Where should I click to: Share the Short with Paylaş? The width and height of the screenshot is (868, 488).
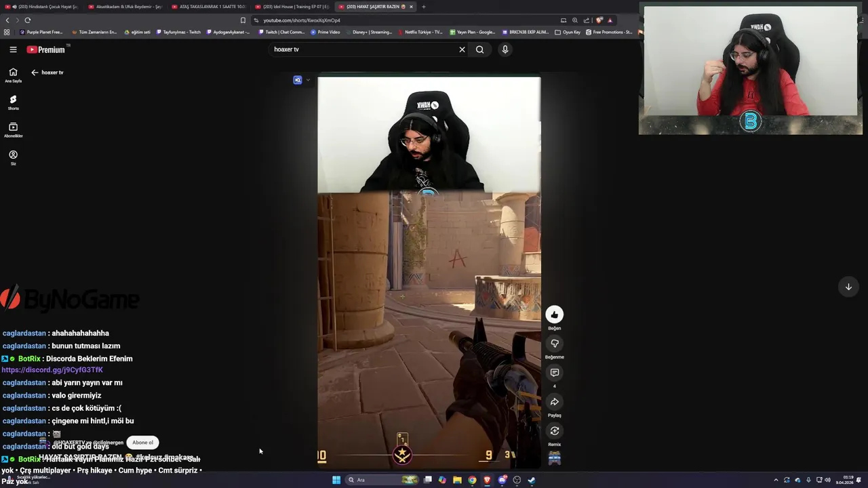pyautogui.click(x=554, y=402)
